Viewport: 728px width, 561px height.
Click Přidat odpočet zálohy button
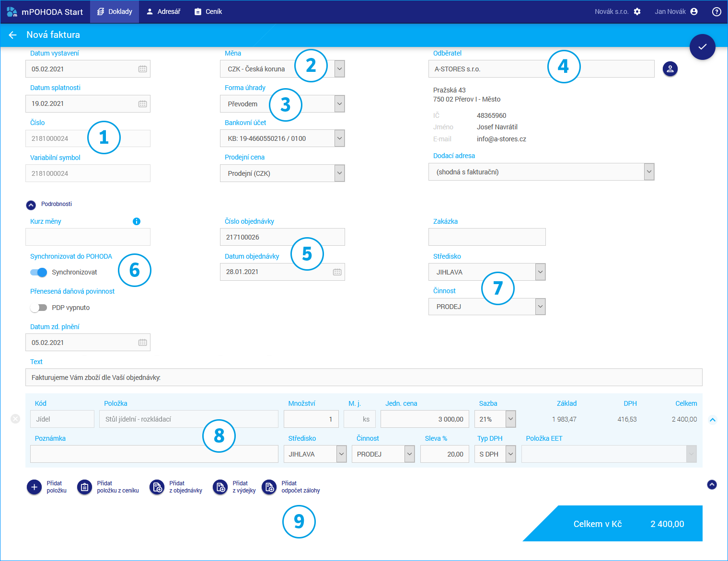pos(269,487)
